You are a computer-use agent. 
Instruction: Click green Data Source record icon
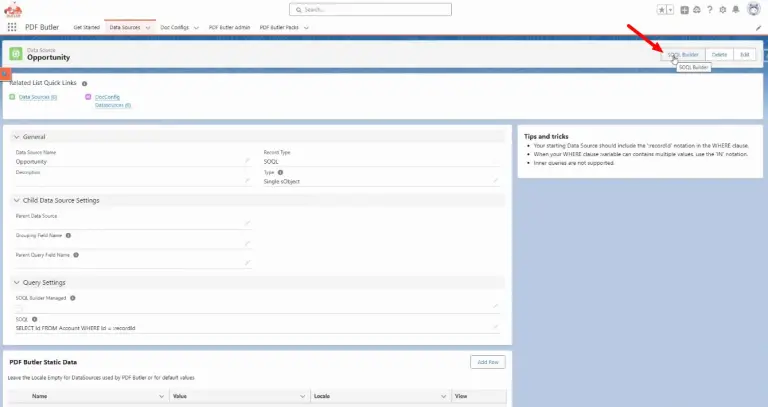(x=16, y=54)
